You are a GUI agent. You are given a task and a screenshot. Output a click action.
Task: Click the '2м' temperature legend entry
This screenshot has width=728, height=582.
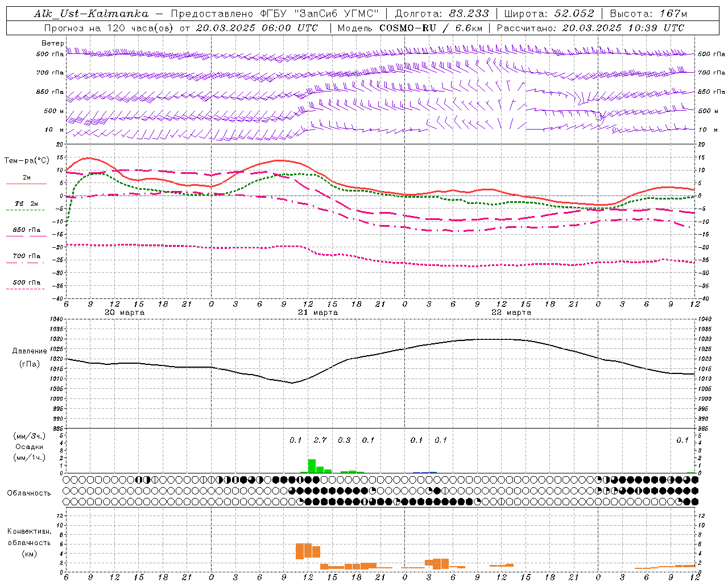[27, 177]
